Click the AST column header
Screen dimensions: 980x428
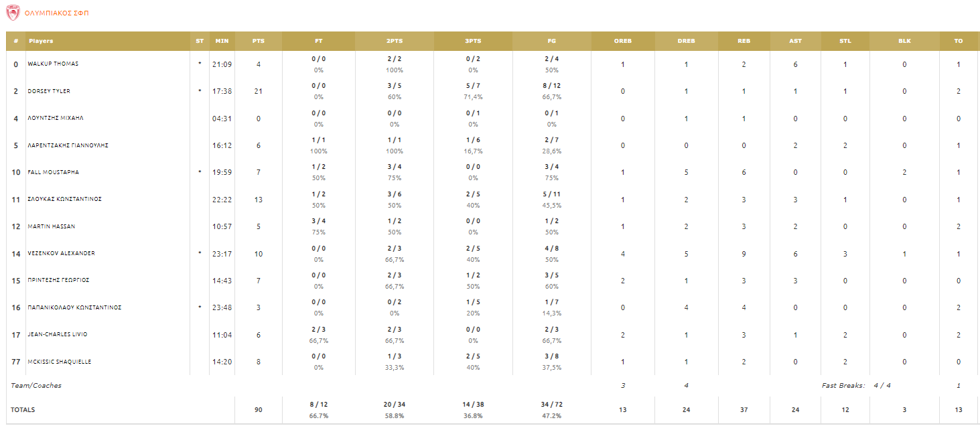tap(795, 41)
